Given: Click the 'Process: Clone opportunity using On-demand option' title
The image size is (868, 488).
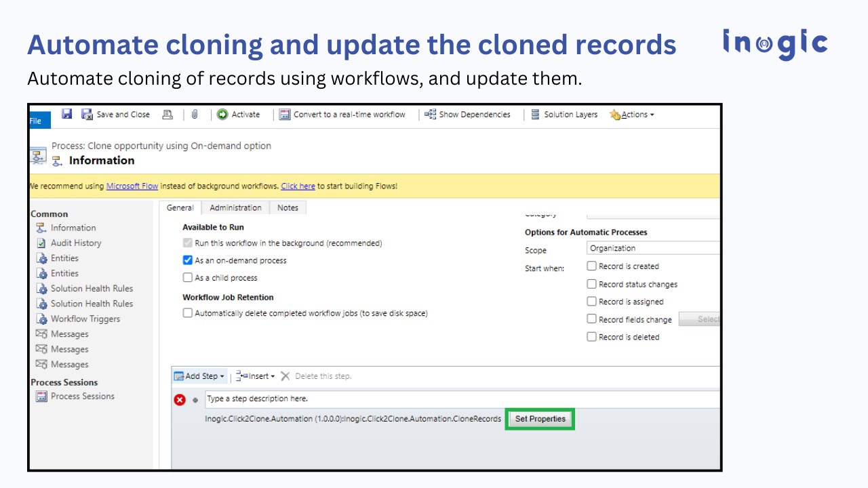Looking at the screenshot, I should [161, 146].
